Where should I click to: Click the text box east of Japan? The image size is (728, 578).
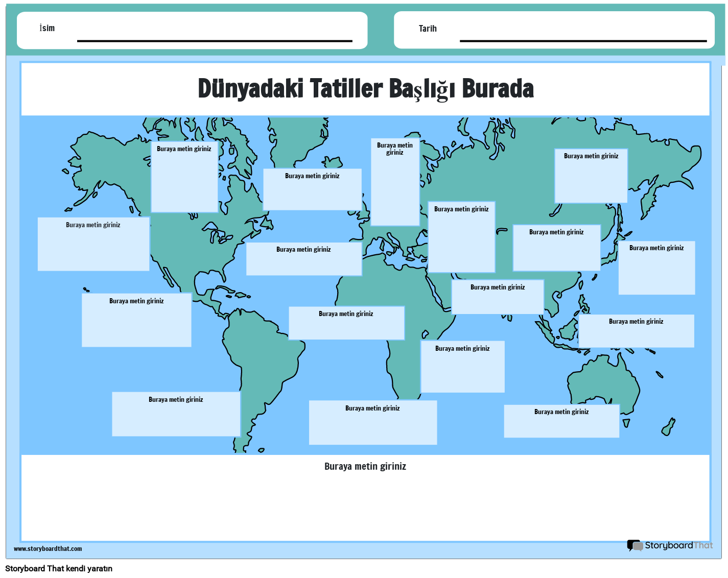click(656, 268)
